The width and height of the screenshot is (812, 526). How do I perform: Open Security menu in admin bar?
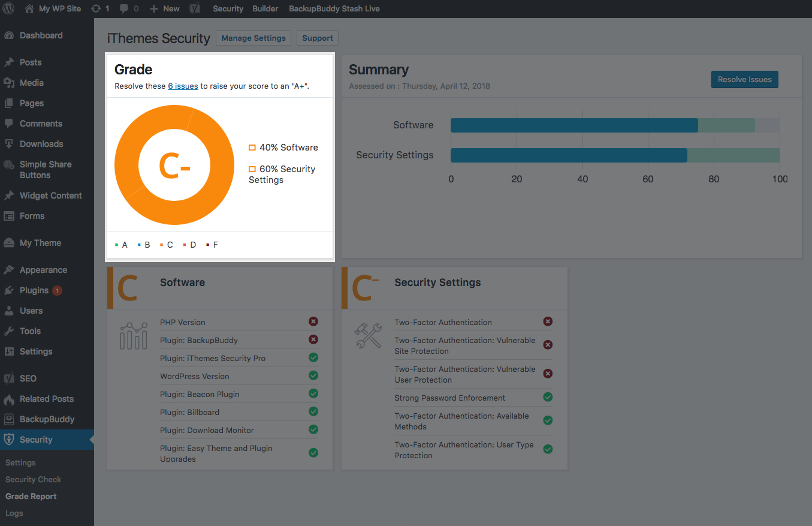(x=228, y=8)
